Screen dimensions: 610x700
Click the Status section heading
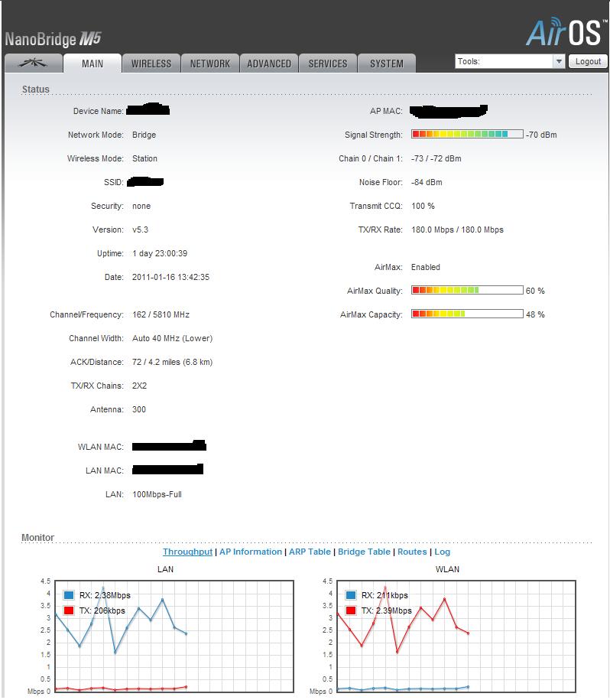pos(36,89)
